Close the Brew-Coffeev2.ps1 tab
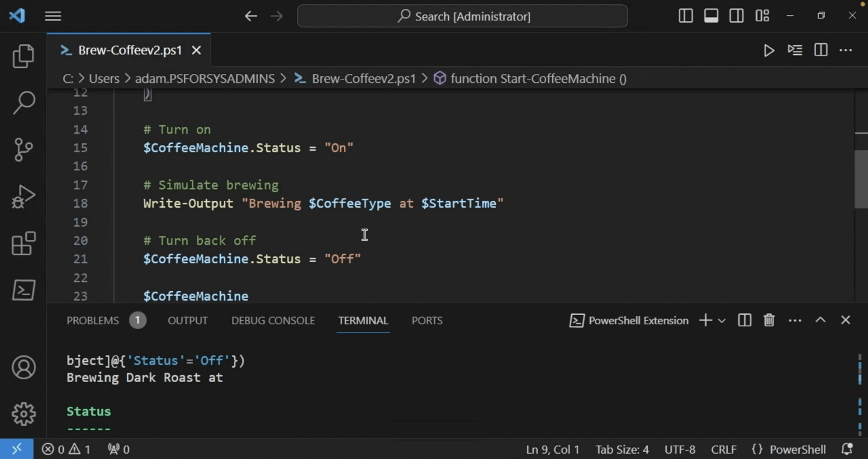Viewport: 868px width, 459px height. [196, 50]
